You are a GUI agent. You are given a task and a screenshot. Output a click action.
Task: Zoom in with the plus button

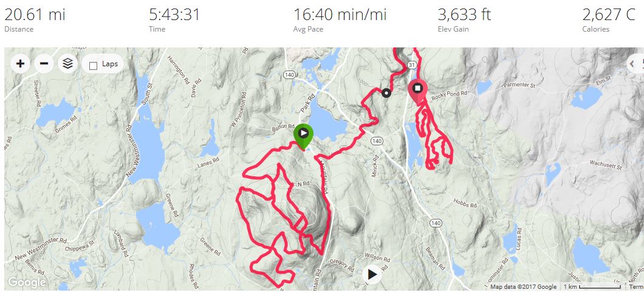[20, 64]
